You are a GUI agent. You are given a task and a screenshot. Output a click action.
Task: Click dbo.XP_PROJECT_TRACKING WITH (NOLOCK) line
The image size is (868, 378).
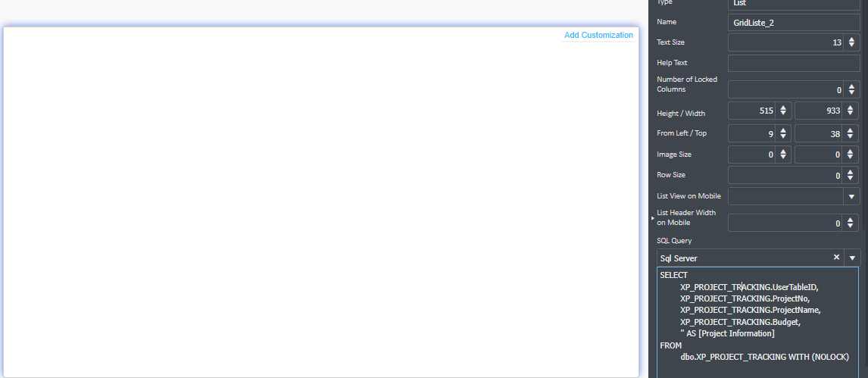(764, 357)
